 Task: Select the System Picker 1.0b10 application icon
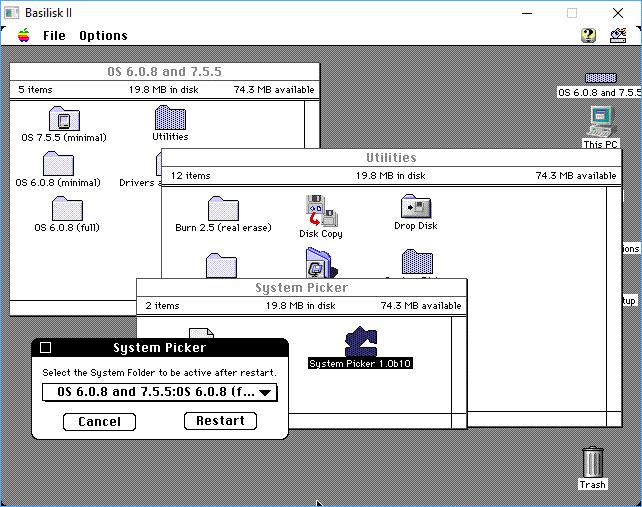[x=360, y=342]
